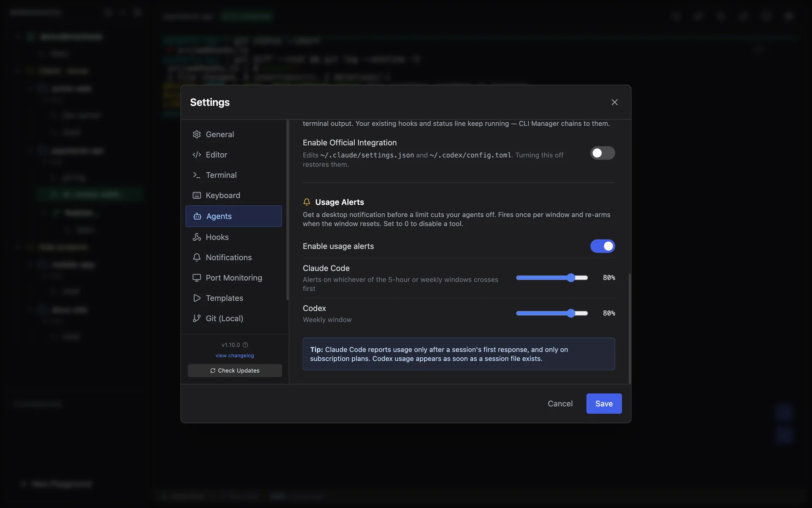812x508 pixels.
Task: Switch to Terminal settings
Action: click(233, 175)
